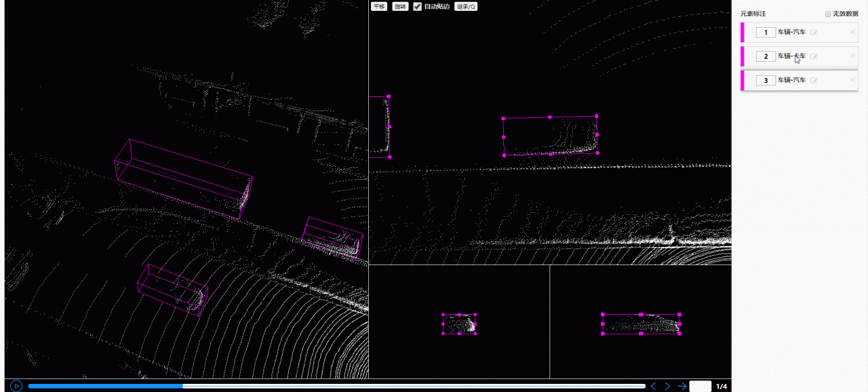Click the frame number input box
868x392 pixels.
(x=701, y=387)
